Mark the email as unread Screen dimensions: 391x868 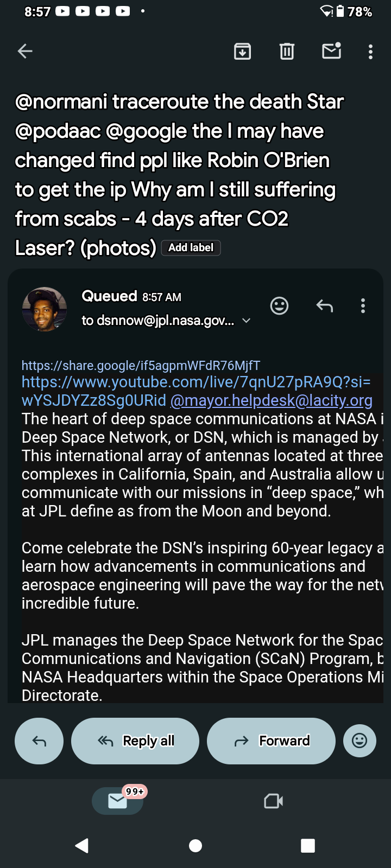[331, 51]
